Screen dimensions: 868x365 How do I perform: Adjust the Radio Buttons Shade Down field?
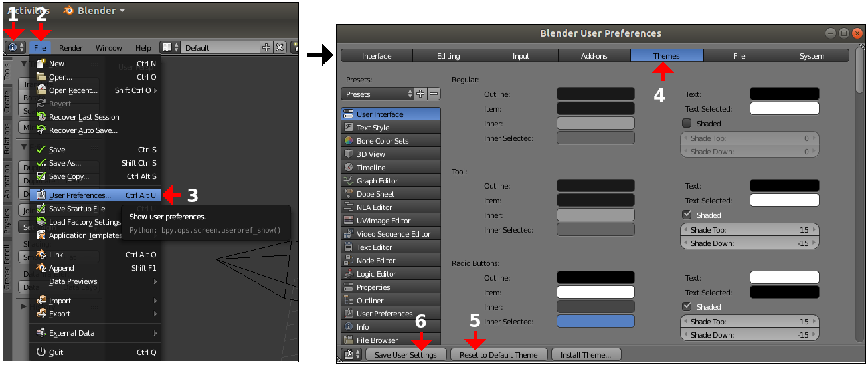click(x=750, y=335)
